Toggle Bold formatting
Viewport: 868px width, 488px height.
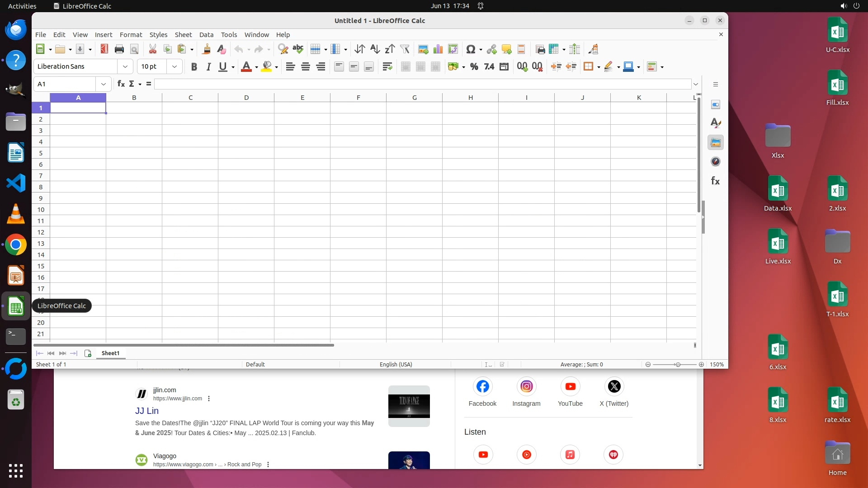pyautogui.click(x=194, y=67)
